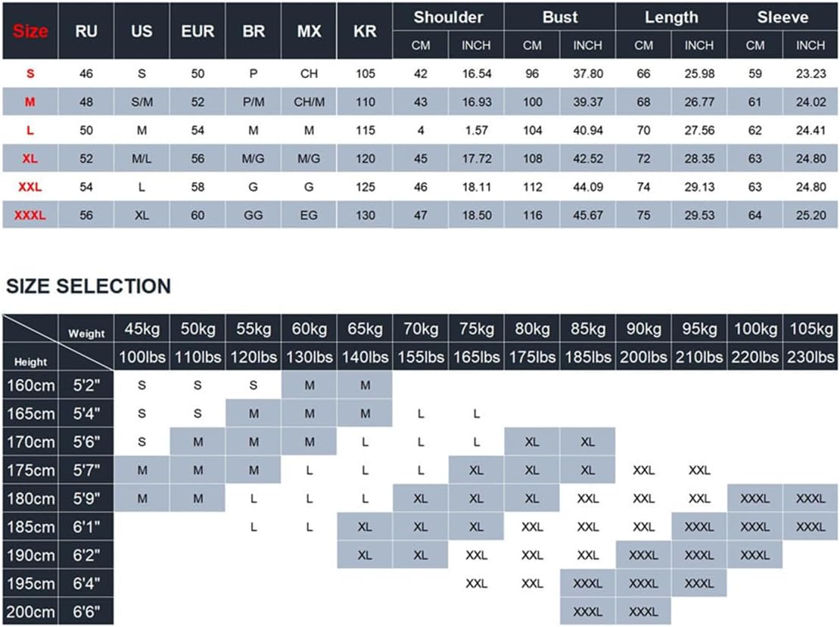Click the 200cm height row header
Screen dimensions: 840x627
click(x=30, y=611)
